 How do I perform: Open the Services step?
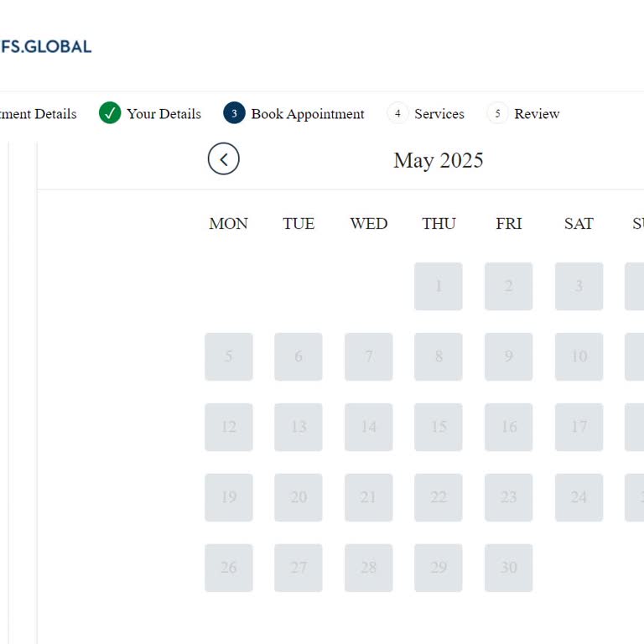439,114
